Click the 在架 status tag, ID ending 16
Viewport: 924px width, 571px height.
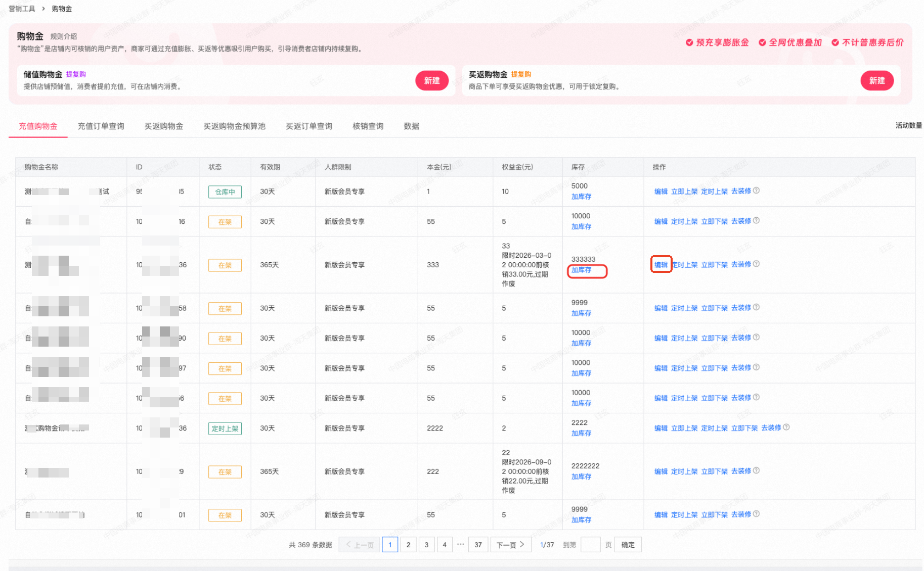(x=225, y=222)
